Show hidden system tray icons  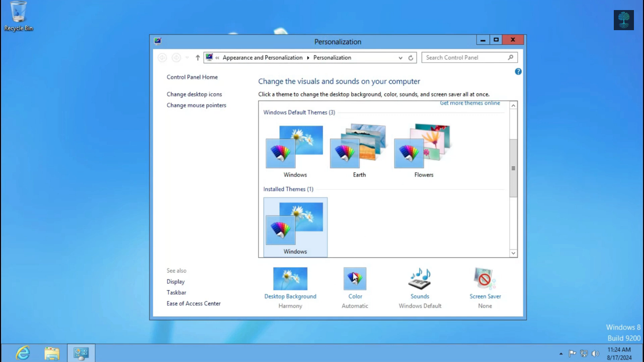tap(561, 353)
